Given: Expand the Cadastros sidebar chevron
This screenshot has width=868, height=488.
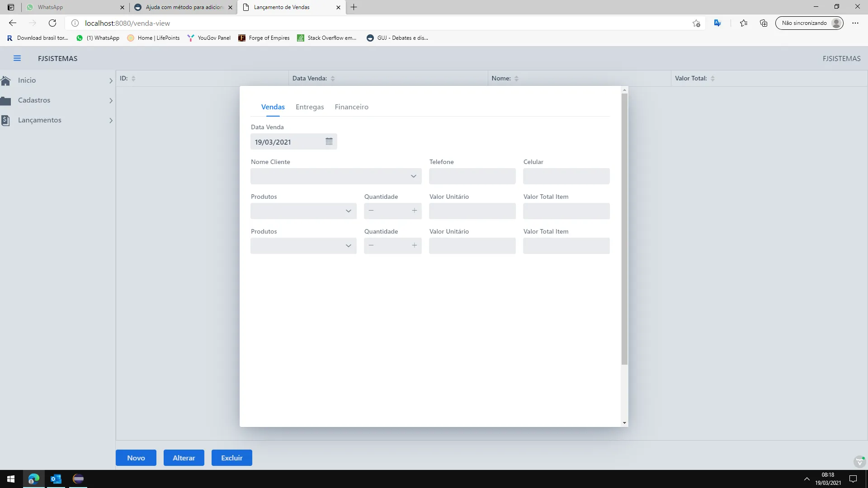Looking at the screenshot, I should click(111, 101).
